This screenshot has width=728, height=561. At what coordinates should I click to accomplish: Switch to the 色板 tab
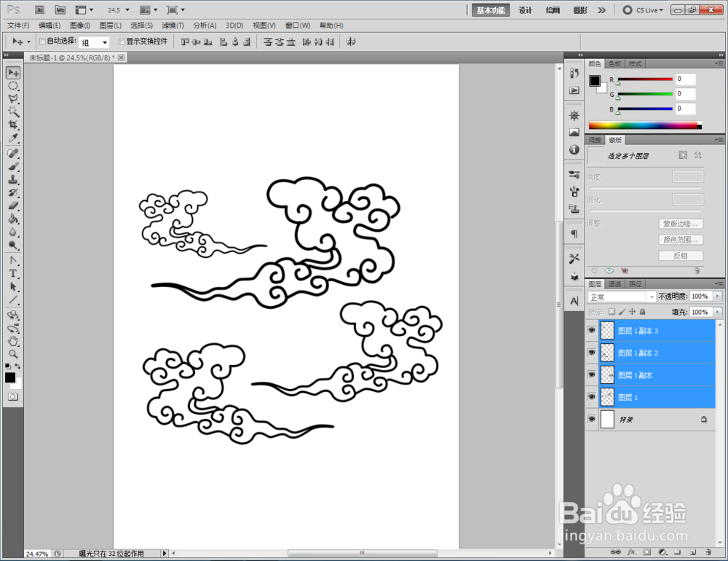(x=614, y=63)
